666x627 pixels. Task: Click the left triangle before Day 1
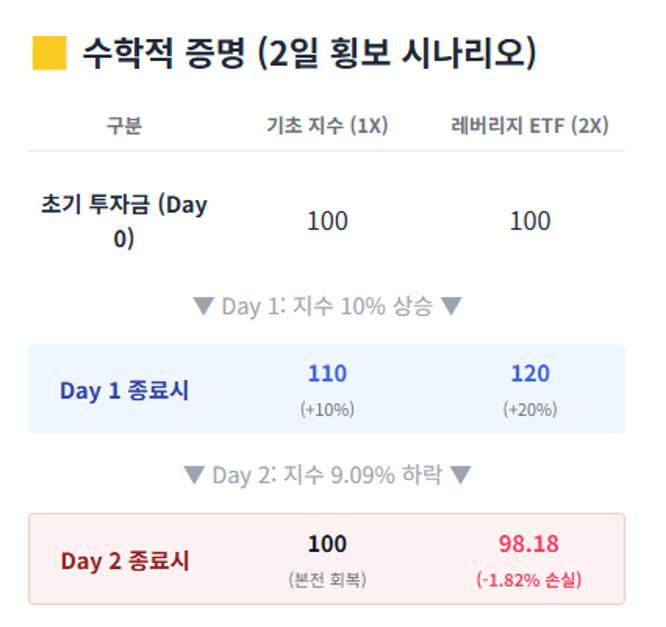[x=203, y=306]
